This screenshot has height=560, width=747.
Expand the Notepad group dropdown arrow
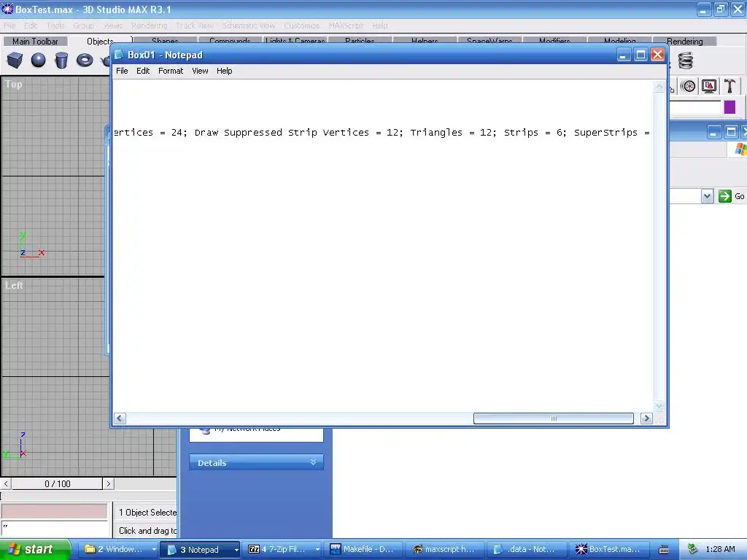pos(236,550)
